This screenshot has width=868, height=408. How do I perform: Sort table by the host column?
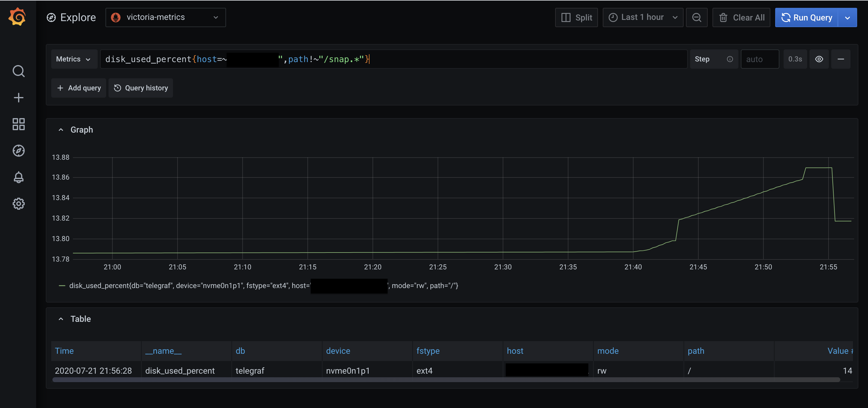click(x=515, y=351)
